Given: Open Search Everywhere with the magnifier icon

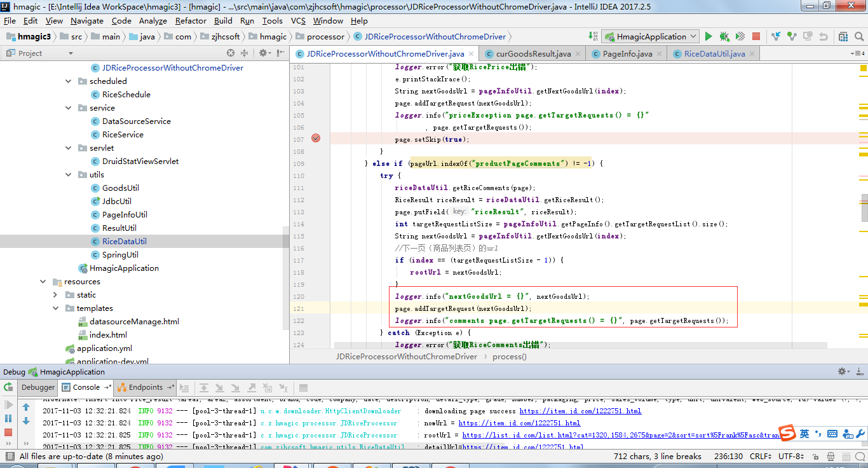Looking at the screenshot, I should click(859, 36).
